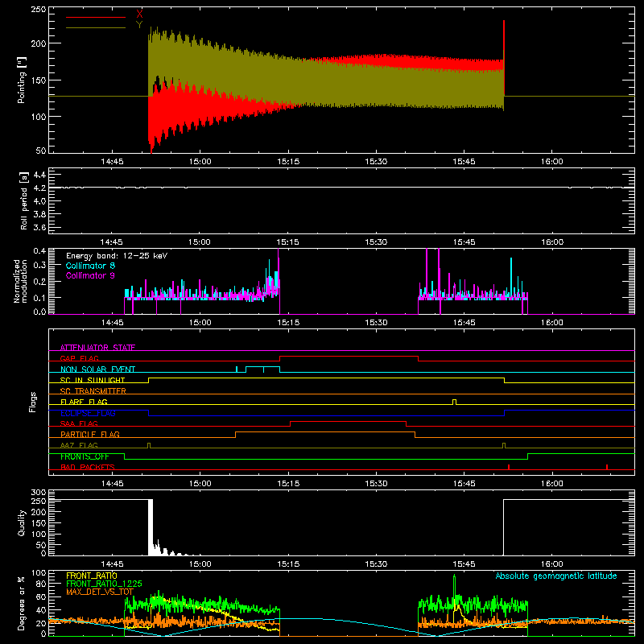The height and width of the screenshot is (644, 644).
Task: Click the red X legend line sample
Action: pyautogui.click(x=96, y=17)
